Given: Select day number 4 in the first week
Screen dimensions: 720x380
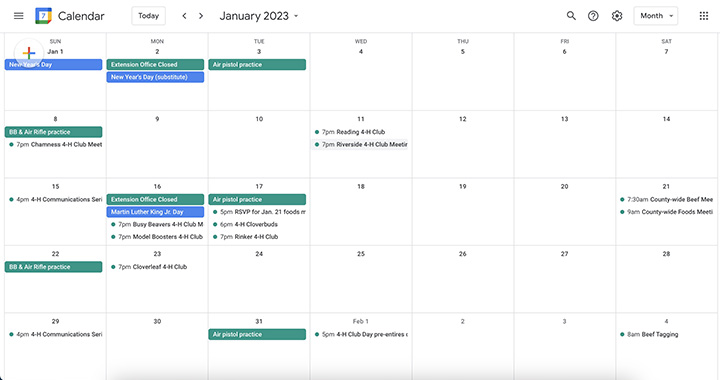Looking at the screenshot, I should [361, 51].
